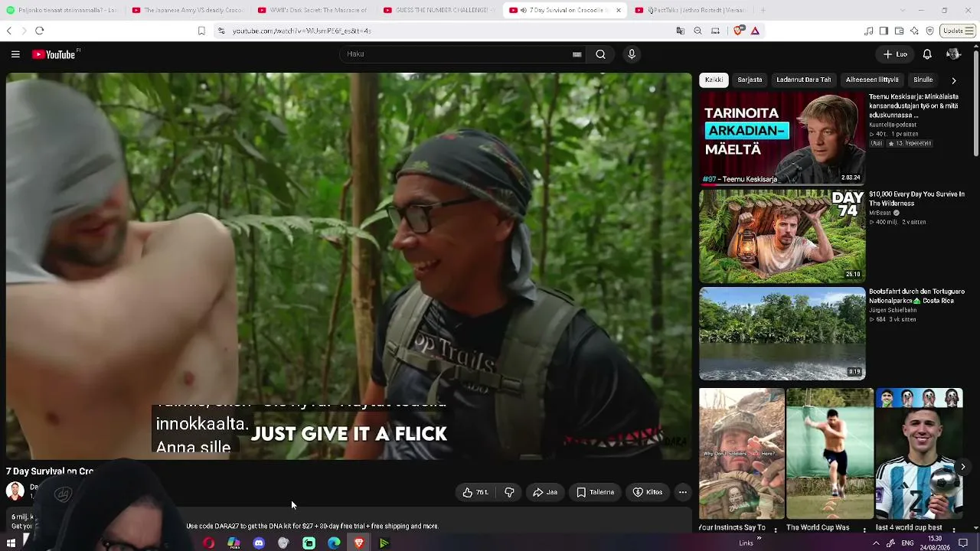Close the '7 Day Survival on Crocodile' tab
The width and height of the screenshot is (980, 551).
click(x=619, y=10)
